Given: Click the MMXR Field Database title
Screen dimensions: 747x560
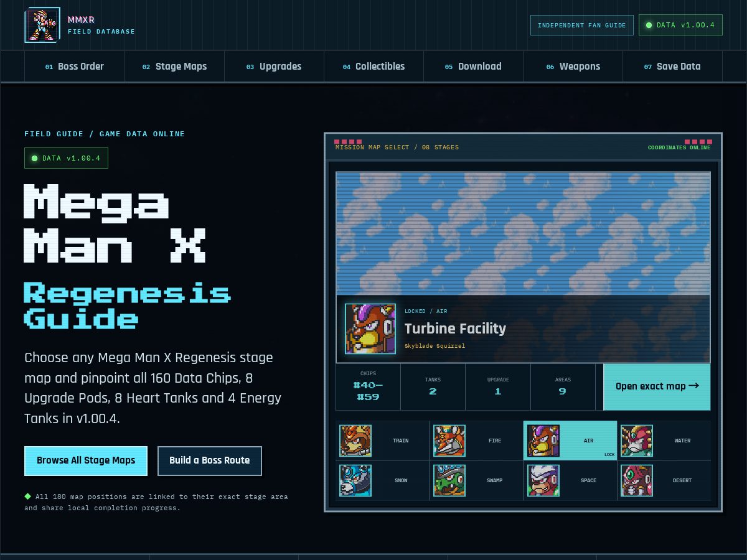Looking at the screenshot, I should 101,26.
